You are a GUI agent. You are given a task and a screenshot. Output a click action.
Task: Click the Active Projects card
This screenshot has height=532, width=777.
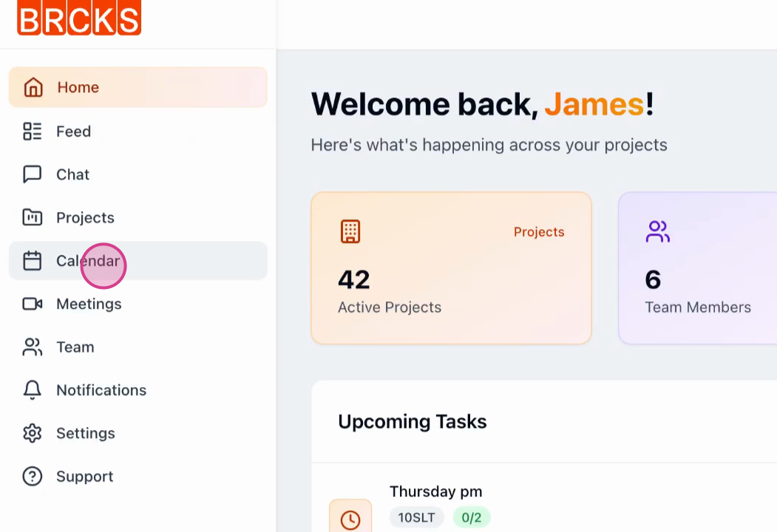tap(451, 268)
